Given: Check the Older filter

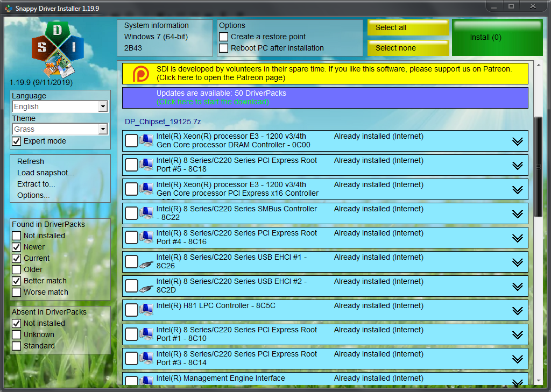Looking at the screenshot, I should pyautogui.click(x=17, y=269).
